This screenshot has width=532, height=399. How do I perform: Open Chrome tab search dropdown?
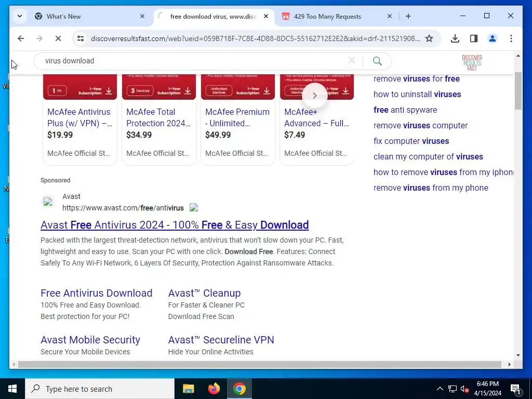pos(20,16)
